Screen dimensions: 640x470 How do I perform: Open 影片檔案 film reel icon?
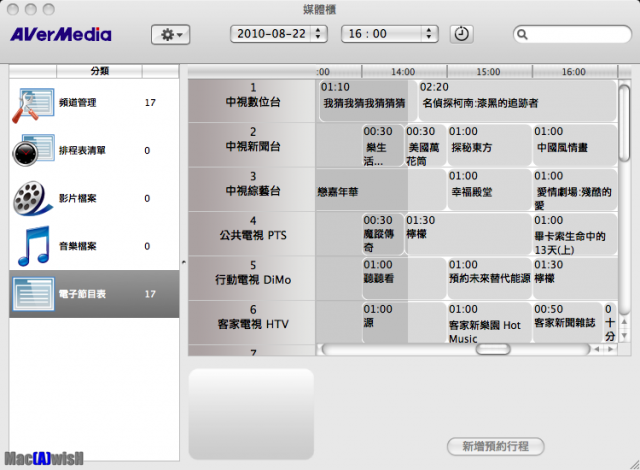33,198
